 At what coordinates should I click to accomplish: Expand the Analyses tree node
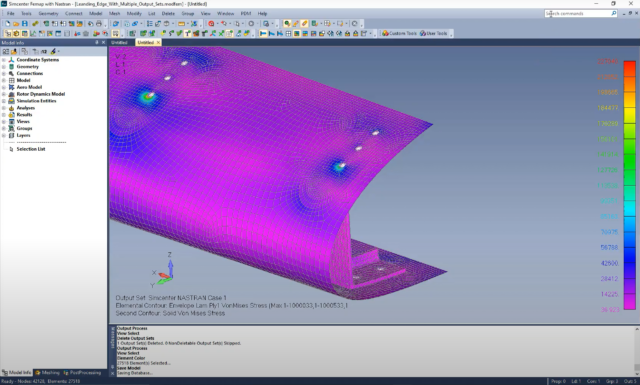[x=4, y=108]
